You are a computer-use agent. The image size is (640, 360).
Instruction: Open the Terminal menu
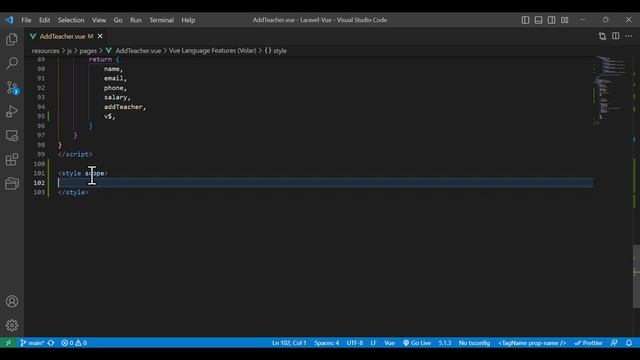coord(161,20)
